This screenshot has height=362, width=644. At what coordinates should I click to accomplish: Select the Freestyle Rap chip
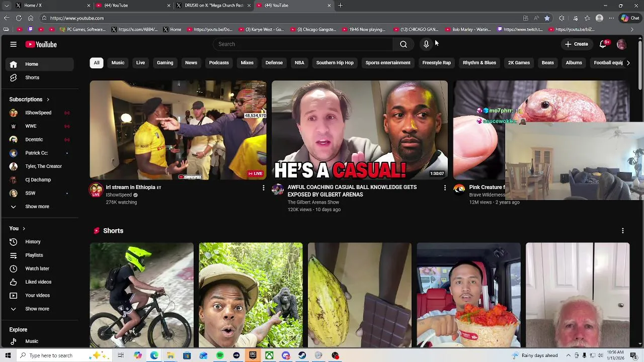[437, 63]
